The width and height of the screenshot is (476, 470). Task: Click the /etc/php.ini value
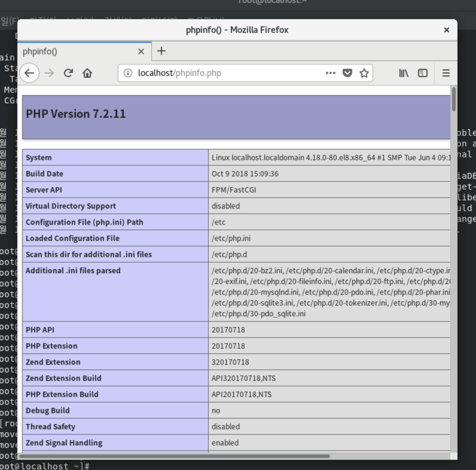click(x=231, y=238)
